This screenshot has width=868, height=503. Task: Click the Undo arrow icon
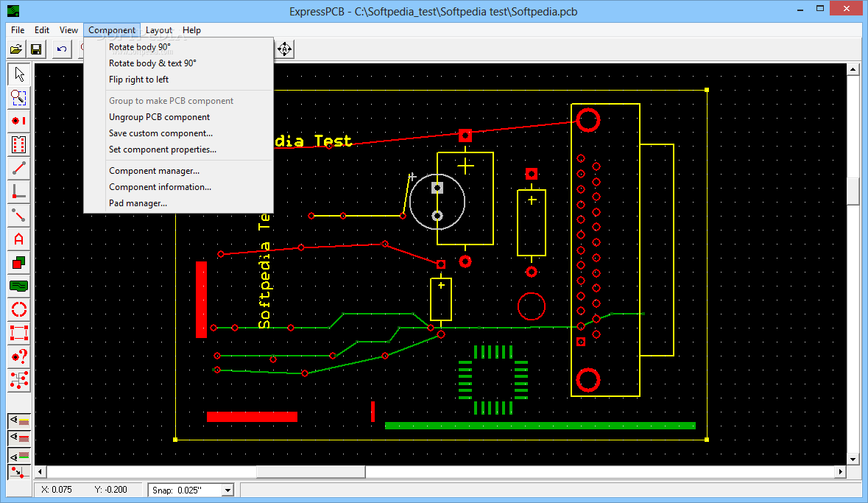point(61,49)
